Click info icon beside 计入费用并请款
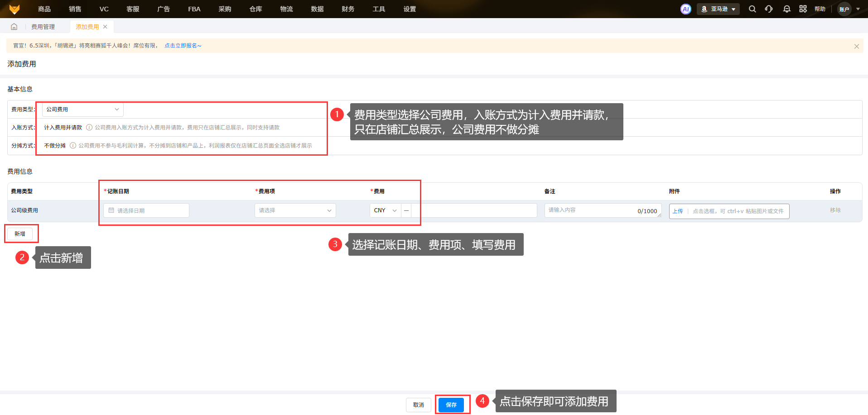Screen dimensions: 868x415 [89, 128]
